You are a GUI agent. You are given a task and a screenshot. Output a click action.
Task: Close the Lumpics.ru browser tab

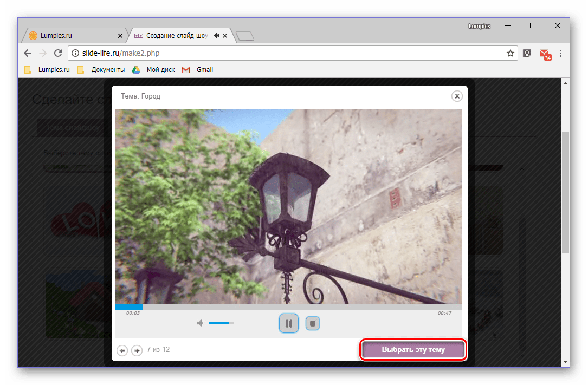click(120, 36)
